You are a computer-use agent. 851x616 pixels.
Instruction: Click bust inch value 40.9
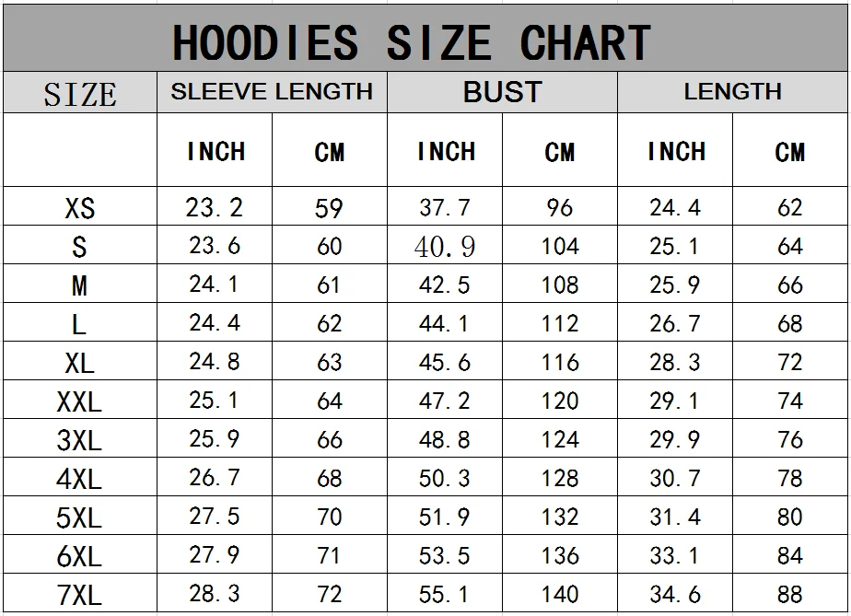tap(445, 247)
